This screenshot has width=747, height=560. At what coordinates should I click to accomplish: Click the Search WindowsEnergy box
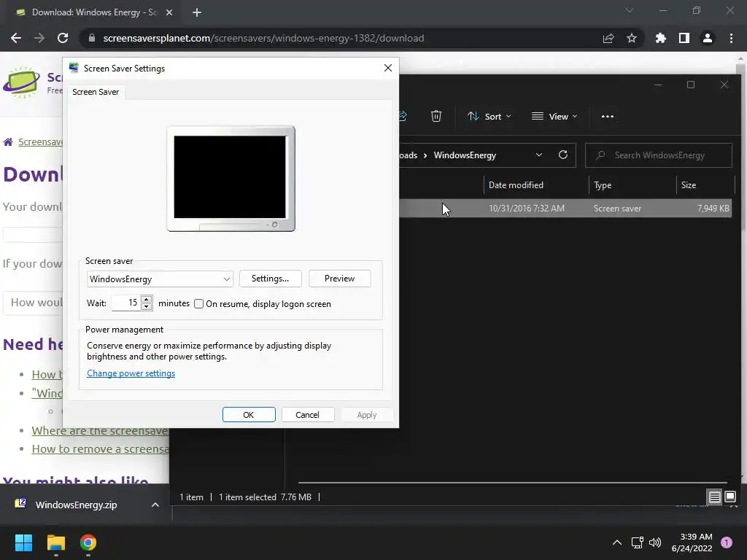pos(659,155)
